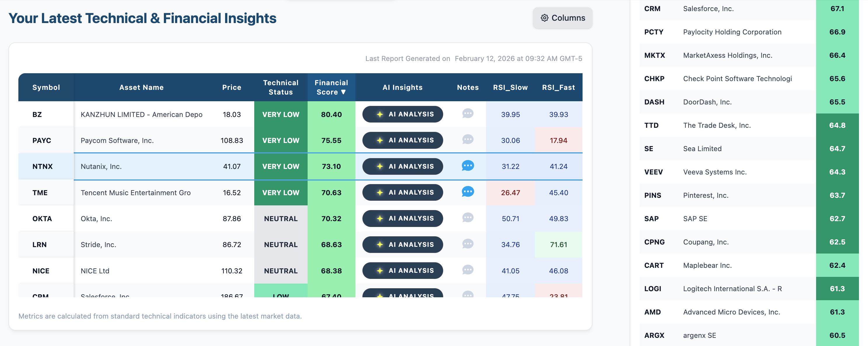Open notes icon for PAYC
This screenshot has width=868, height=346.
467,140
